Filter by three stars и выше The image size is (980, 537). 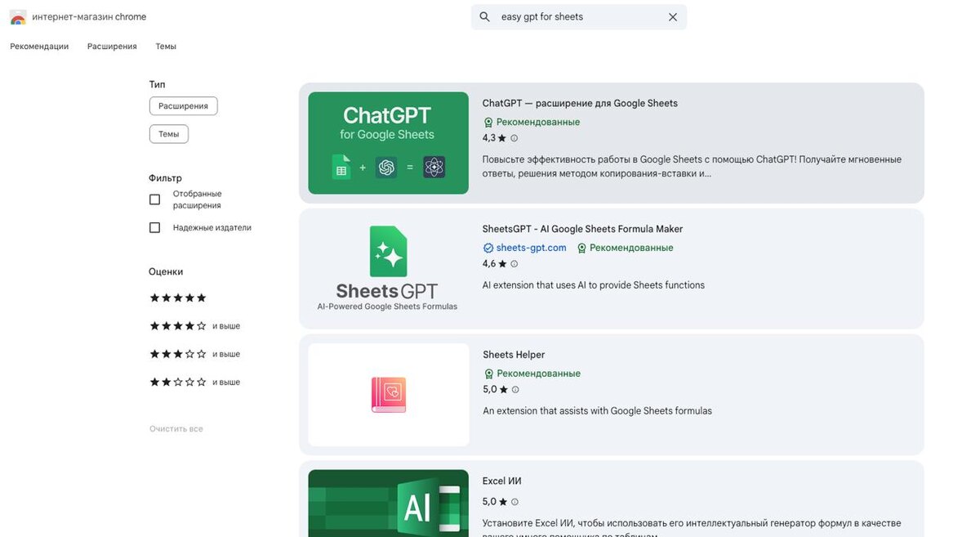point(194,354)
